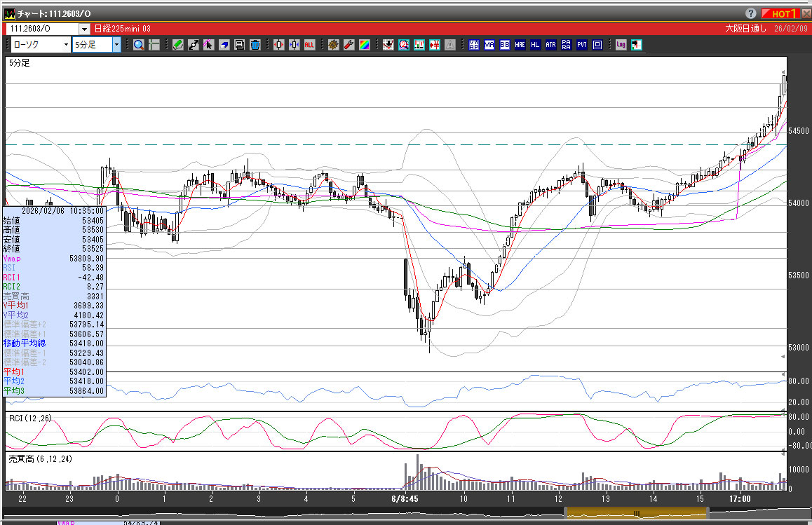Open the help question mark icon
Image resolution: width=812 pixels, height=525 pixels.
pos(750,13)
